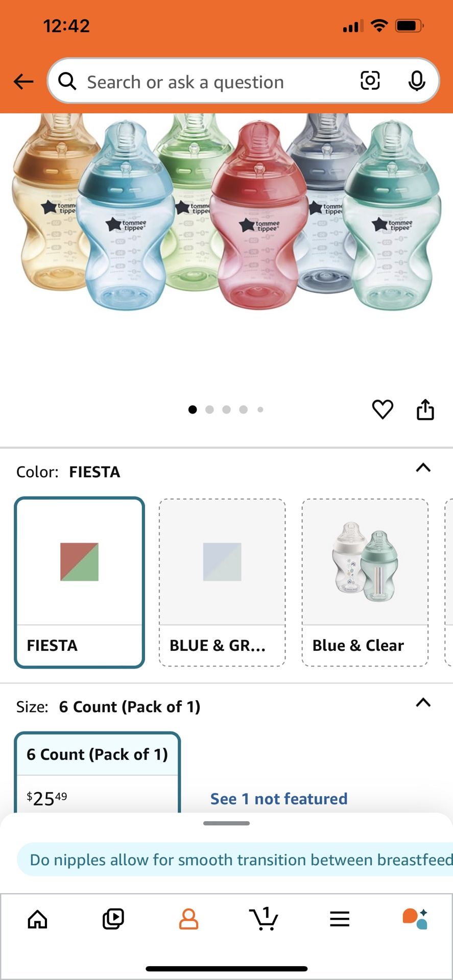The width and height of the screenshot is (453, 980).
Task: Select the FIESTA color option
Action: point(80,582)
